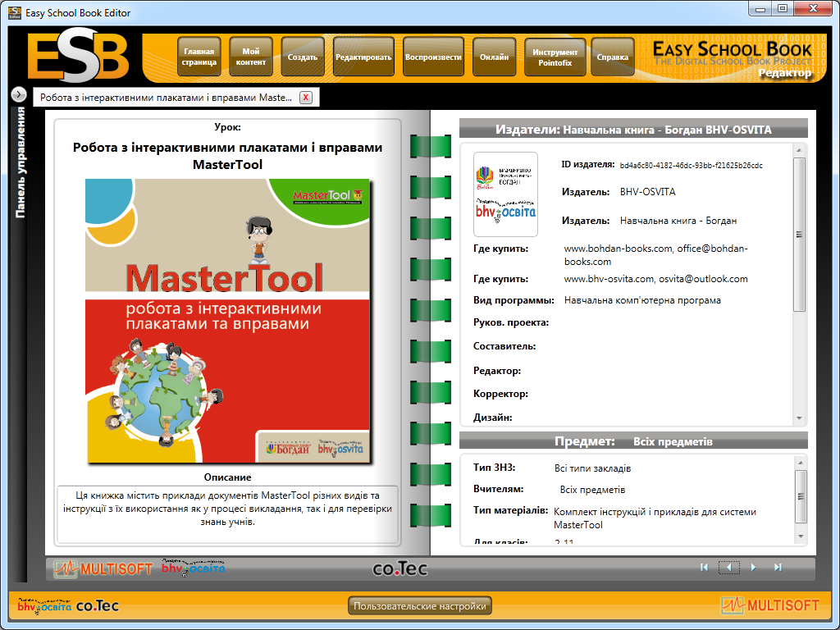Click Всі типи закладів value
Screen dimensions: 840x630
(x=592, y=468)
